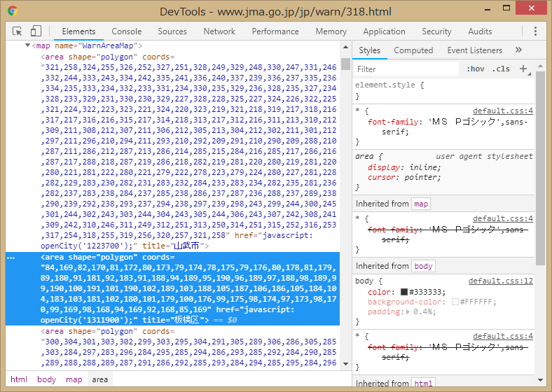
Task: Open the default.css:12 source link
Action: pos(500,281)
